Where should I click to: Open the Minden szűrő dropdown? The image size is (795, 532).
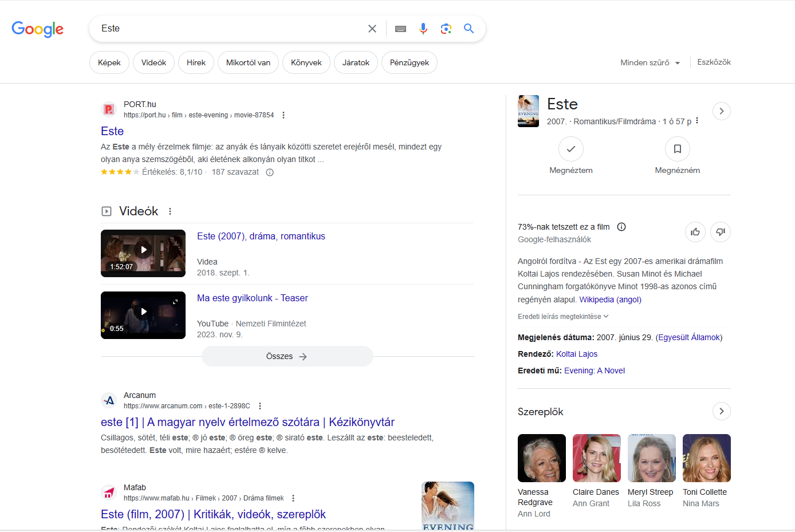point(650,62)
